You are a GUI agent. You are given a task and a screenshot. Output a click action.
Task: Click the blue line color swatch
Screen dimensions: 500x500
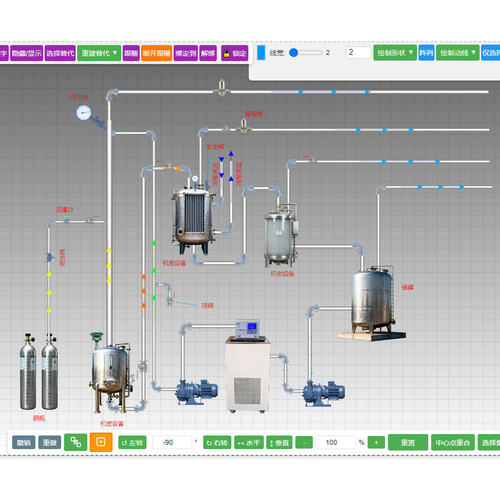[261, 53]
